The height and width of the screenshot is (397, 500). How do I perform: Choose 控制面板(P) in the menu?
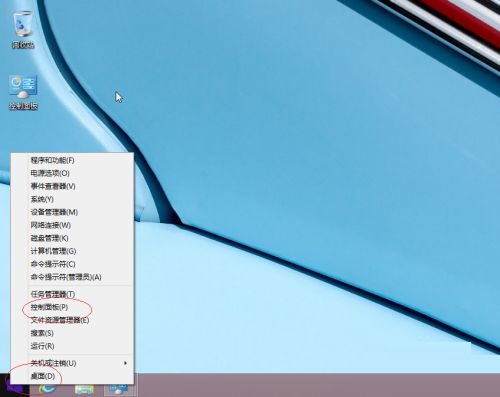tap(49, 307)
